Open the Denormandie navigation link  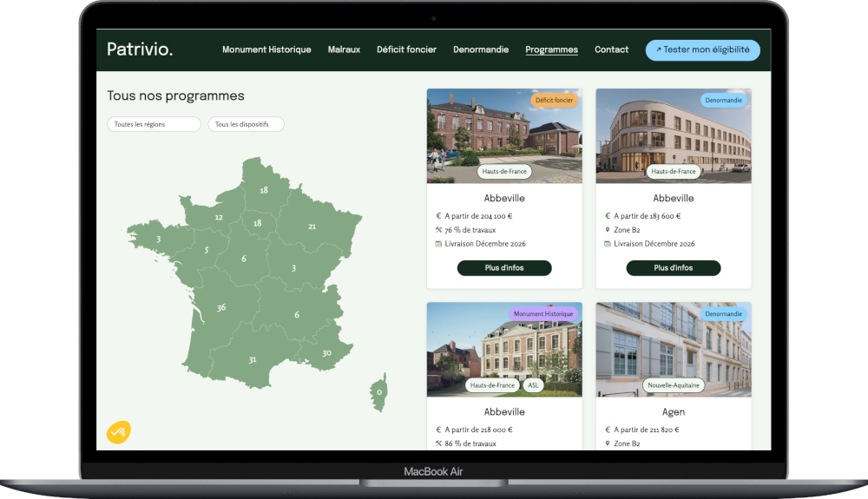(481, 49)
